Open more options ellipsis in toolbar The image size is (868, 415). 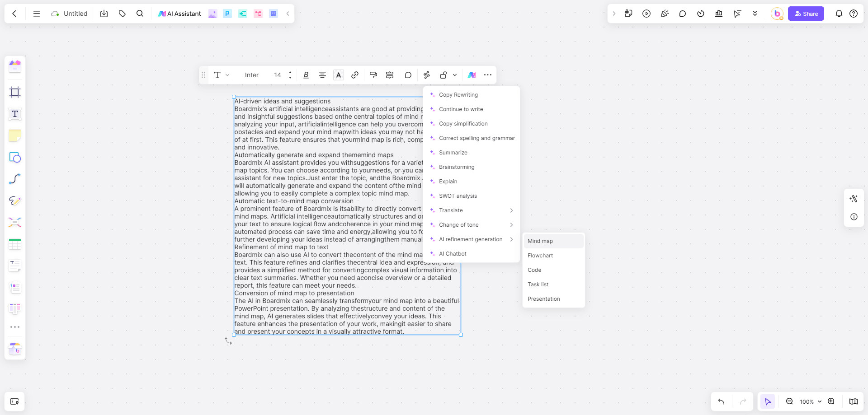point(488,75)
